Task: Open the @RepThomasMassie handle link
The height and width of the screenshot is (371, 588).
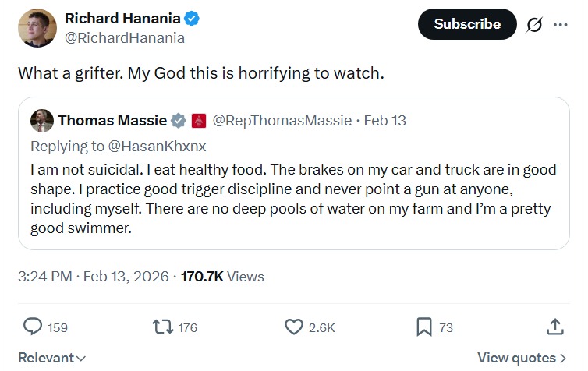Action: (x=282, y=121)
